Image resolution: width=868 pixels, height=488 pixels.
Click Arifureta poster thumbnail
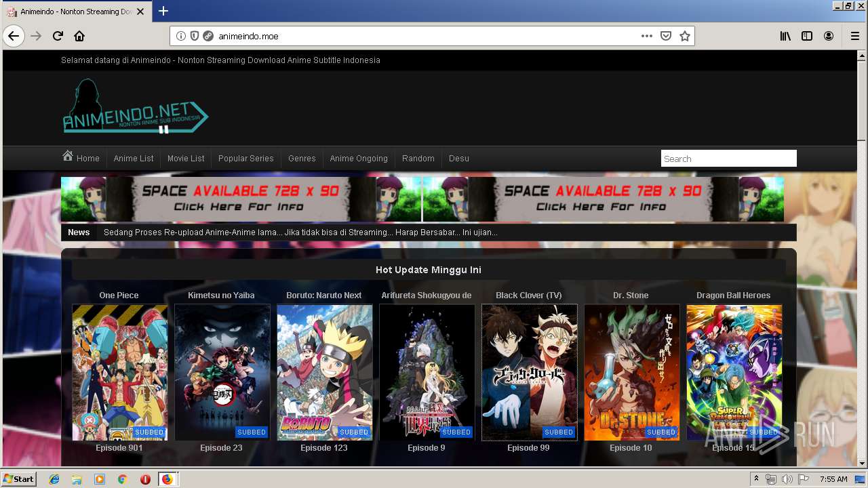click(427, 372)
